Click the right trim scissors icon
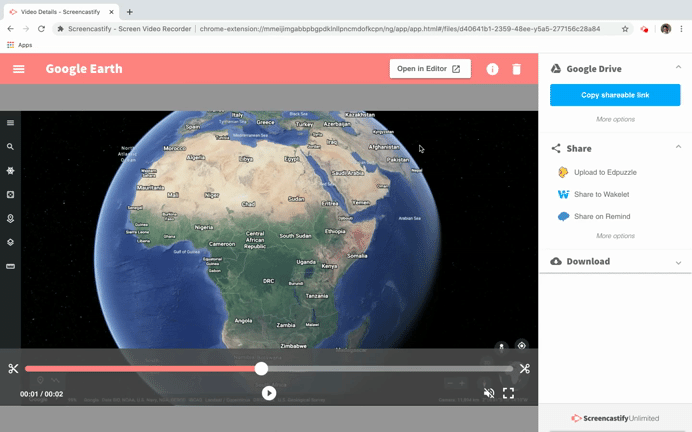Screen dimensions: 692x432 pos(525,368)
